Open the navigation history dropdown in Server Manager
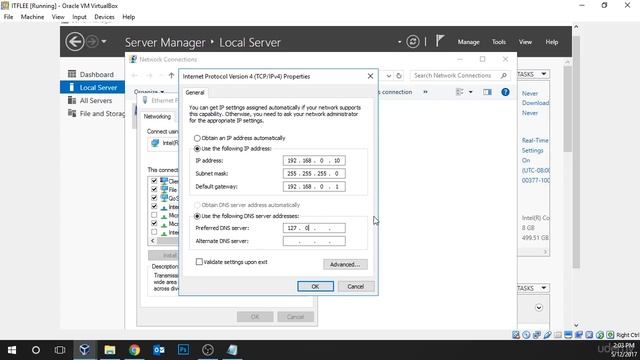640x360 pixels. [x=104, y=42]
